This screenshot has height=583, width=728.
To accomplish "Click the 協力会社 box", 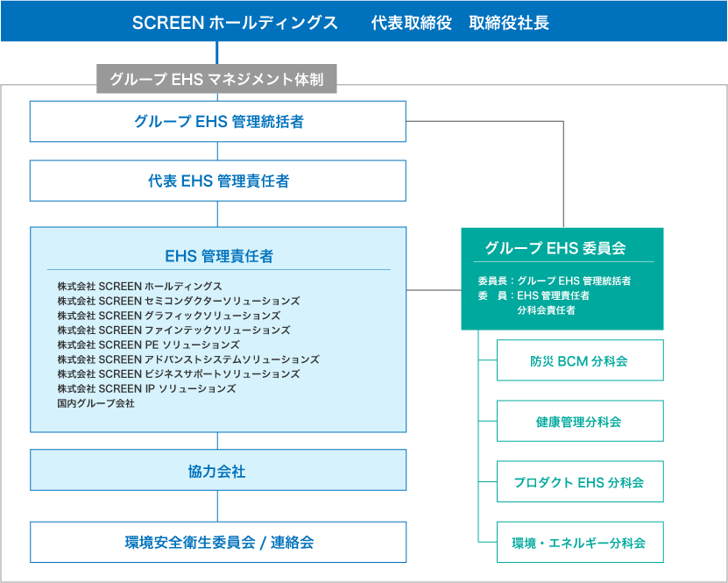I will coord(218,470).
